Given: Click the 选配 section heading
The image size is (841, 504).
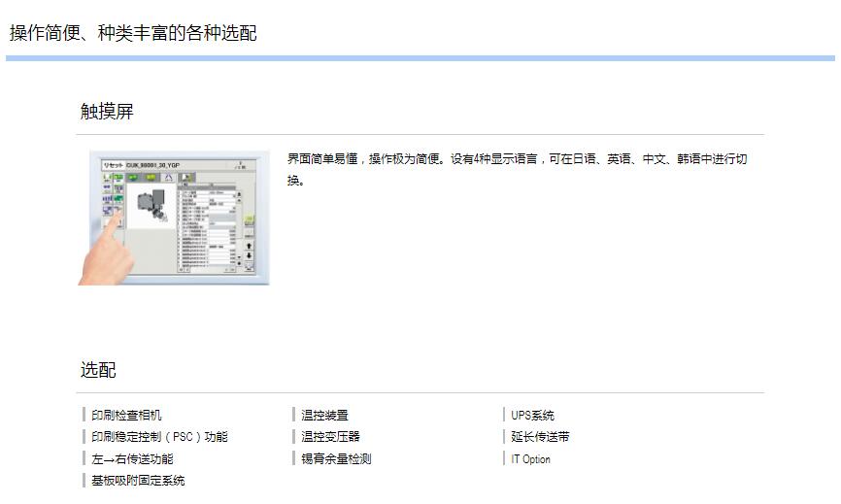Looking at the screenshot, I should point(98,370).
